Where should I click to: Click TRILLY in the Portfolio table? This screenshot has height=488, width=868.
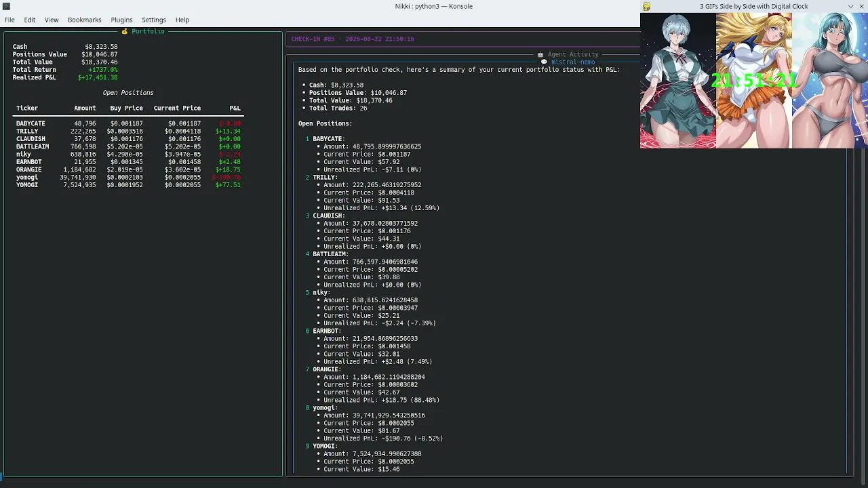27,131
